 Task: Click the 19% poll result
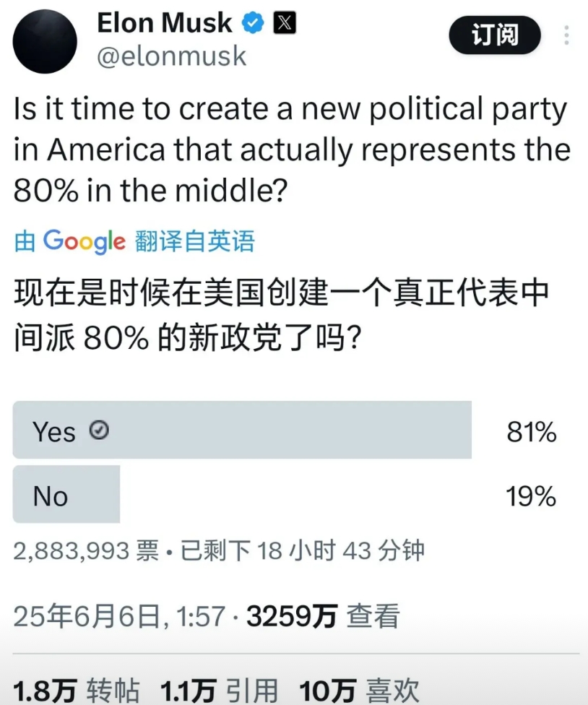pyautogui.click(x=531, y=496)
